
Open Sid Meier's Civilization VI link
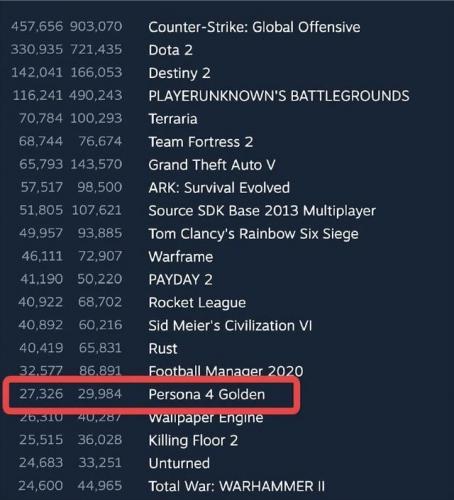[230, 326]
